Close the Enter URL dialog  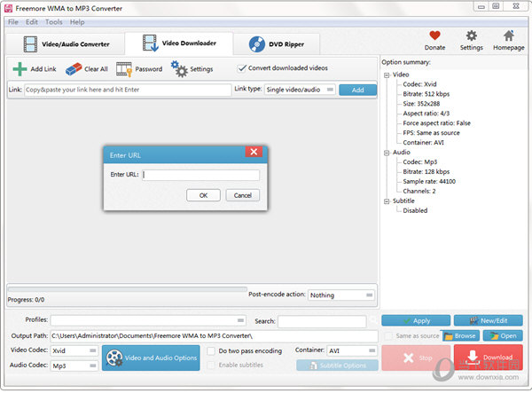pos(254,152)
